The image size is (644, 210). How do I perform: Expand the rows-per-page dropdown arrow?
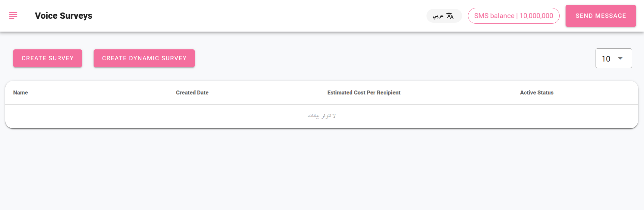(620, 58)
